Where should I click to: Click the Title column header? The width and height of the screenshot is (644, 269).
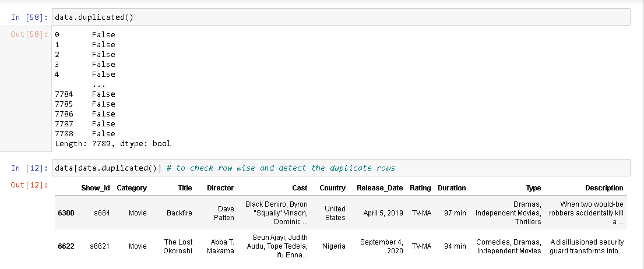point(185,188)
